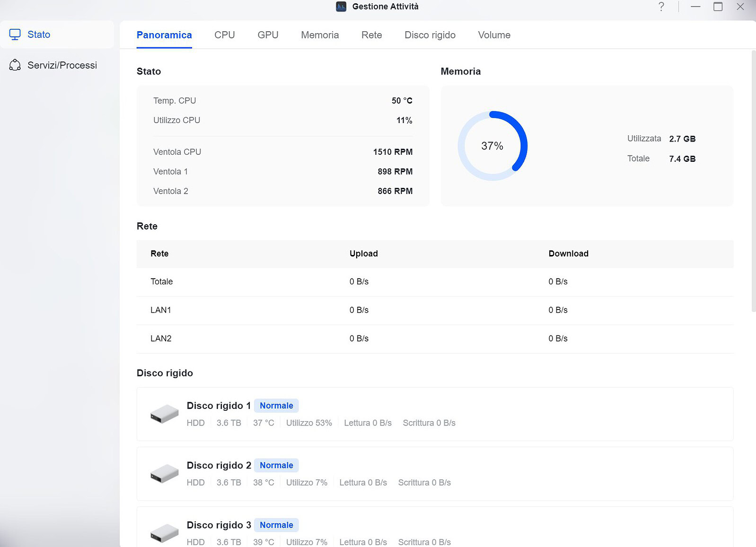
Task: Select the Panoramica tab
Action: click(164, 35)
